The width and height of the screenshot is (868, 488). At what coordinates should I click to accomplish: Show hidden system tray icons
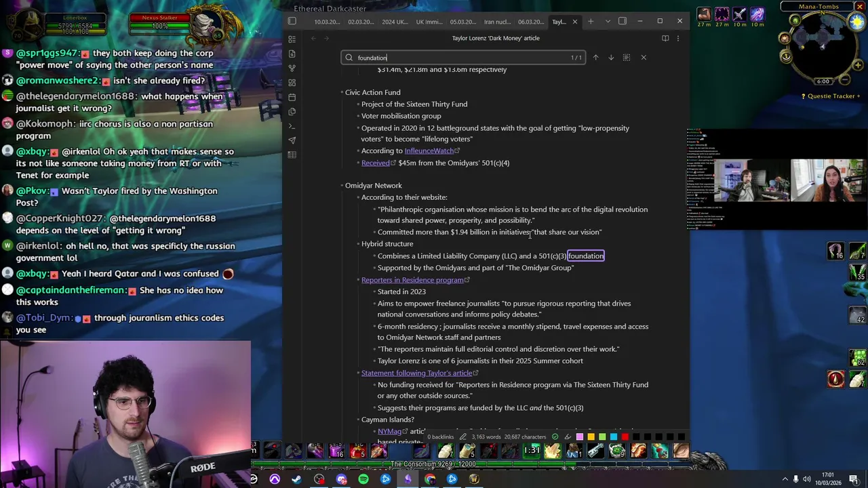(785, 479)
